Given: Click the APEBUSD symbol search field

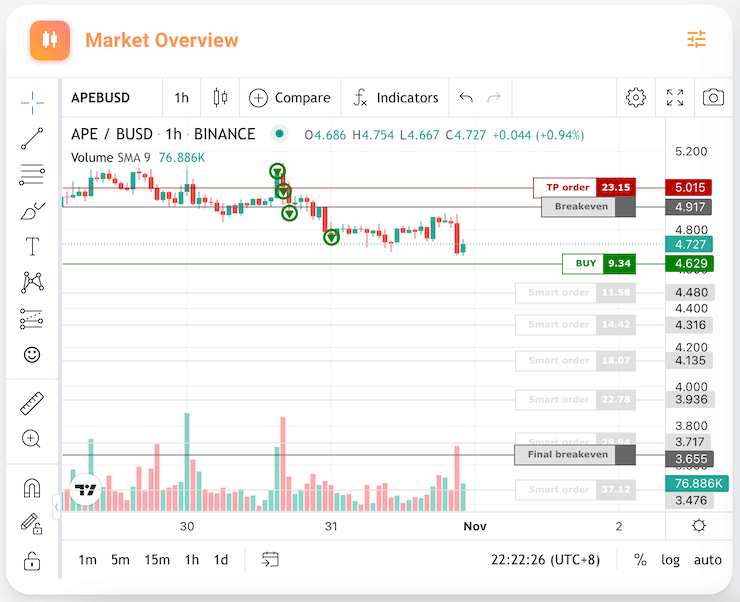Looking at the screenshot, I should [112, 98].
